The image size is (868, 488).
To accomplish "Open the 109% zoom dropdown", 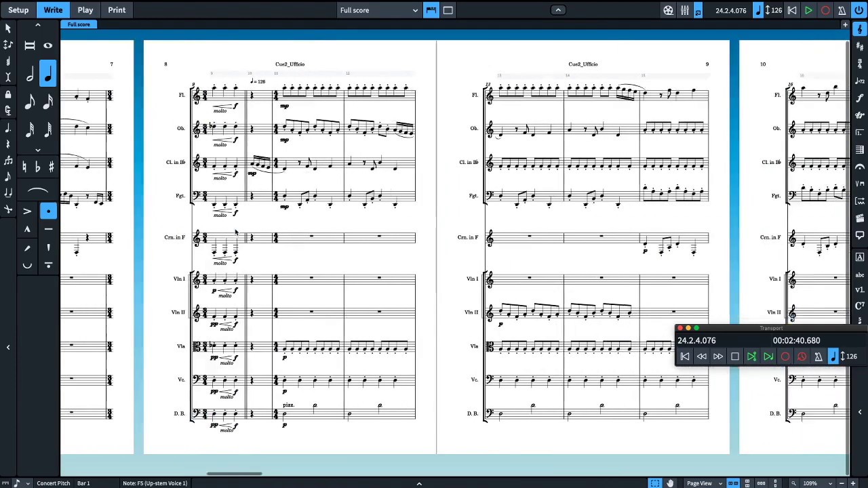I will tap(816, 483).
